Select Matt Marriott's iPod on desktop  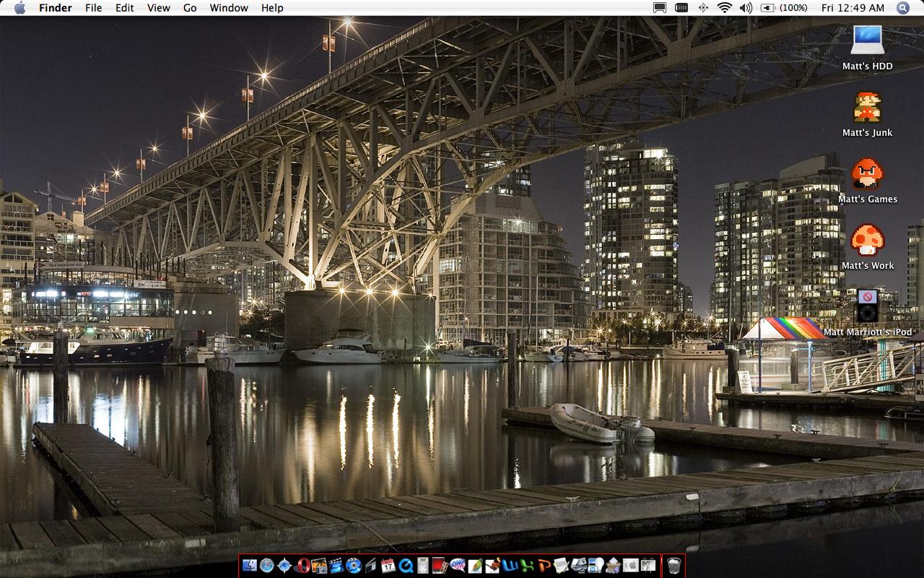867,306
